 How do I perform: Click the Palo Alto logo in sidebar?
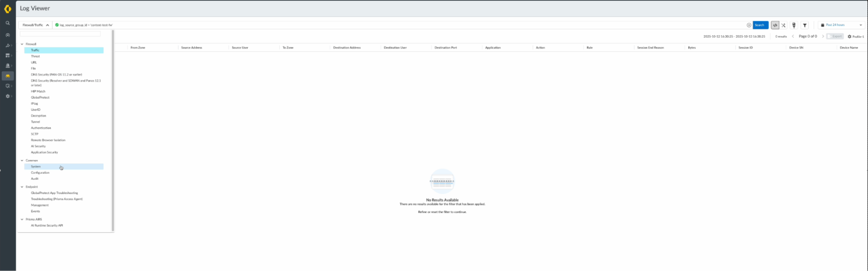click(7, 9)
